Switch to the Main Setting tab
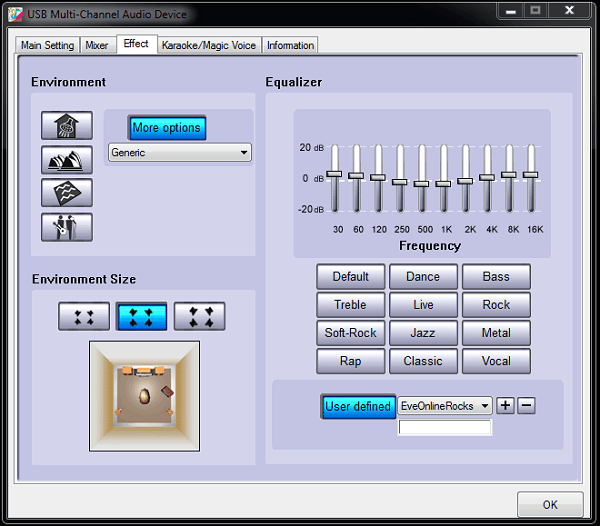This screenshot has height=526, width=600. pyautogui.click(x=47, y=45)
